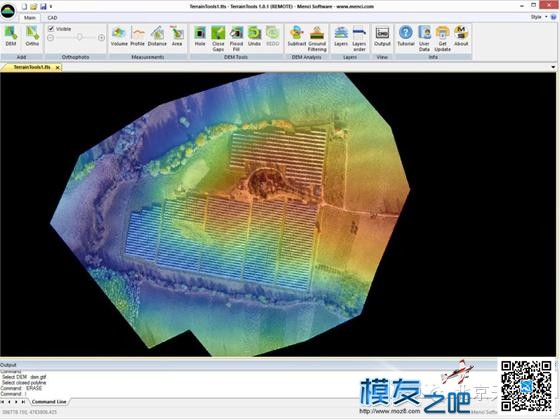Click the Add DEM icon

coord(11,36)
